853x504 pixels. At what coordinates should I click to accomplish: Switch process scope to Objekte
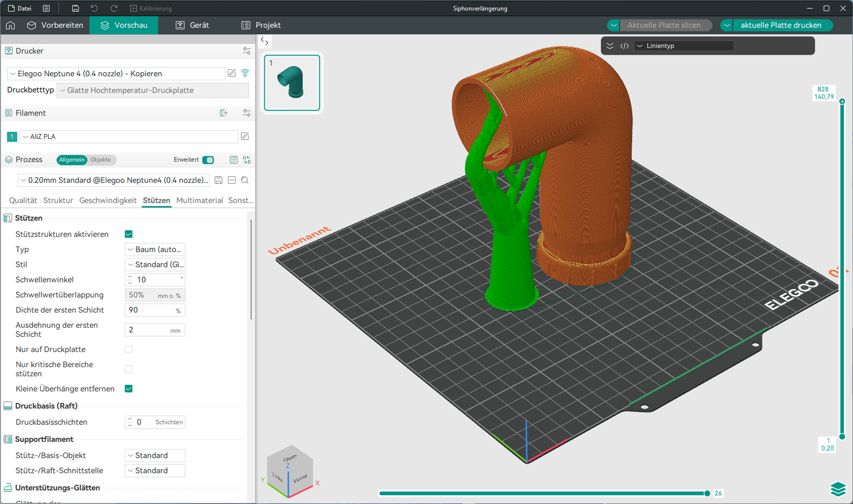point(101,160)
